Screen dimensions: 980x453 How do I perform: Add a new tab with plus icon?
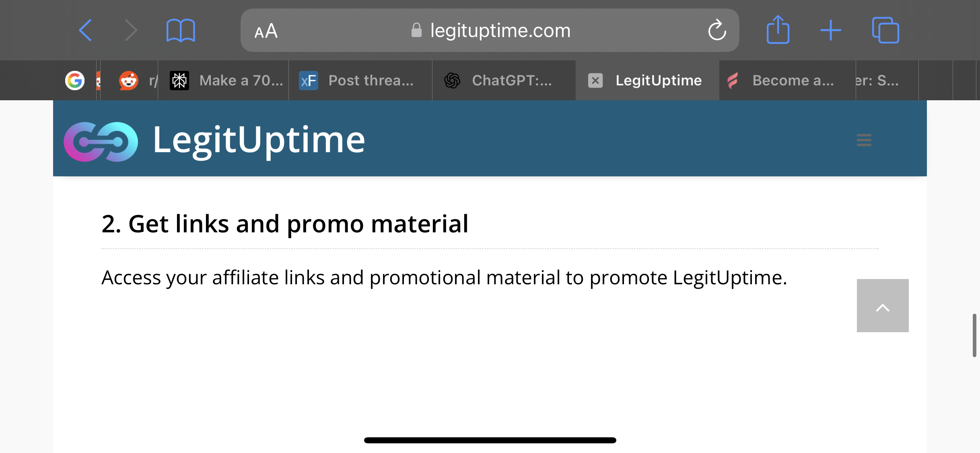831,31
